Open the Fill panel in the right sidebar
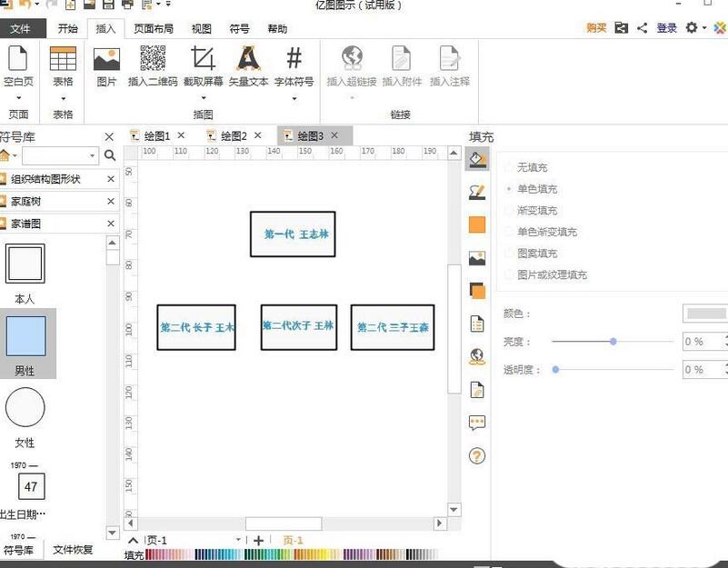The image size is (728, 568). 477,160
